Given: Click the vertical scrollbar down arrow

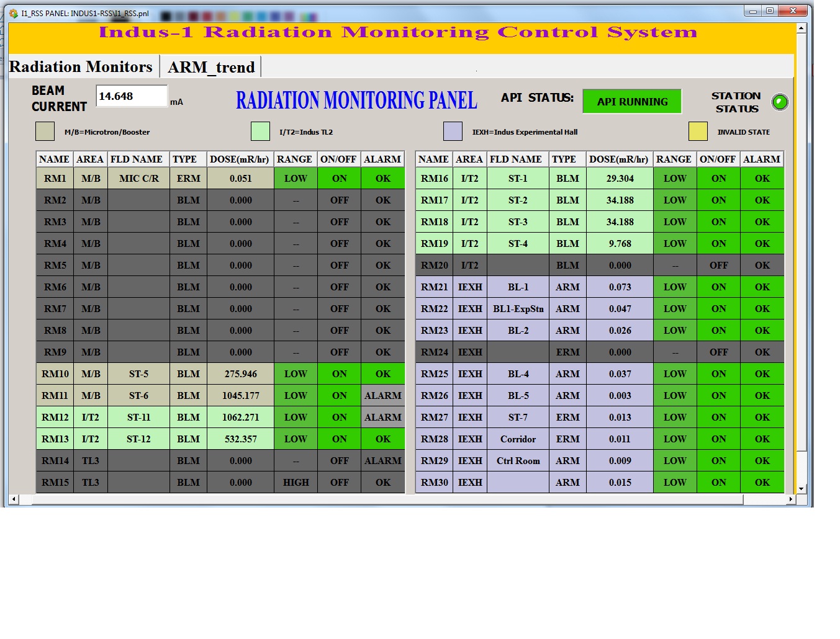Looking at the screenshot, I should (801, 488).
